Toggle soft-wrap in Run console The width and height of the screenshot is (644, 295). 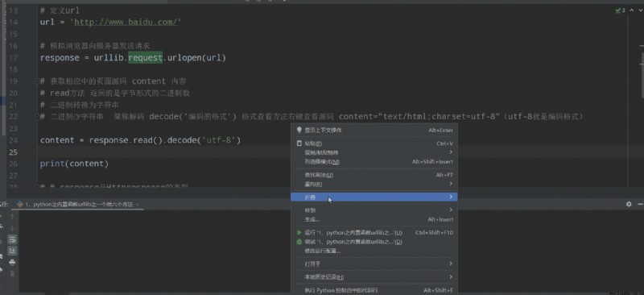coord(12,239)
